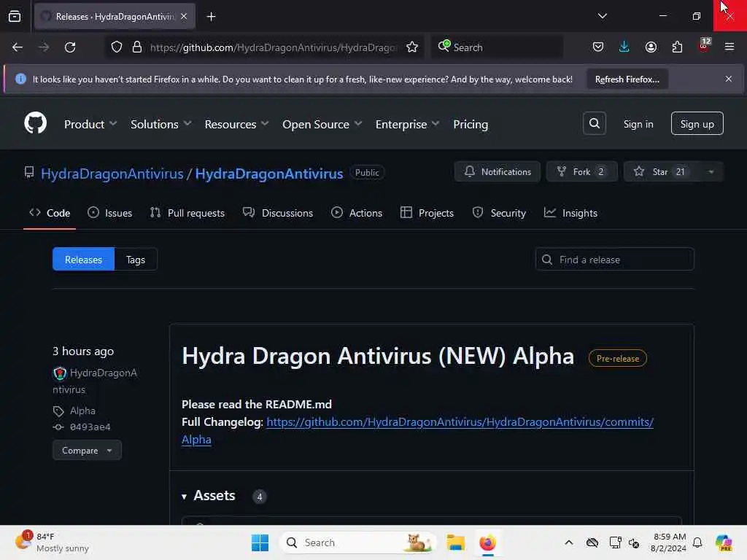Switch to the Discussions tab
The width and height of the screenshot is (747, 560).
[278, 213]
